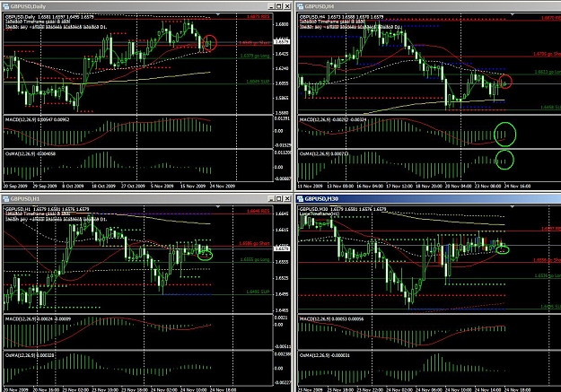Click the chart icon in GBPUSD,H1 title bar
This screenshot has width=561, height=392.
click(5, 198)
